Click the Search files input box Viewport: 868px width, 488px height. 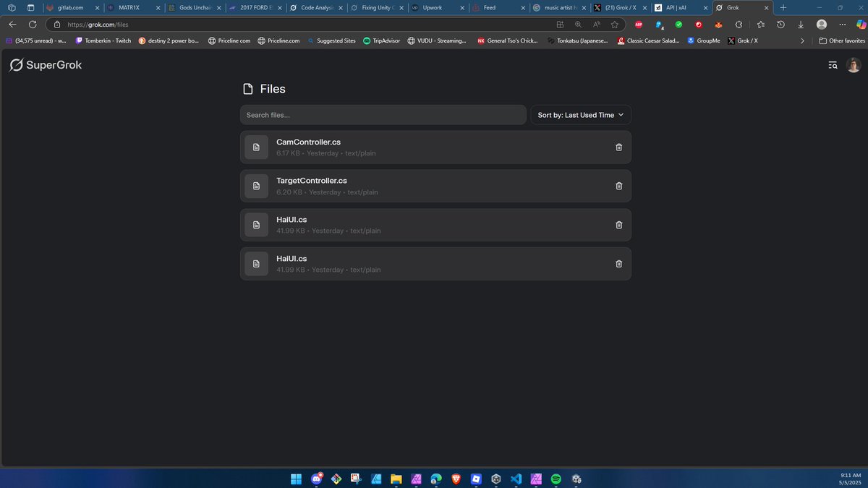point(383,114)
